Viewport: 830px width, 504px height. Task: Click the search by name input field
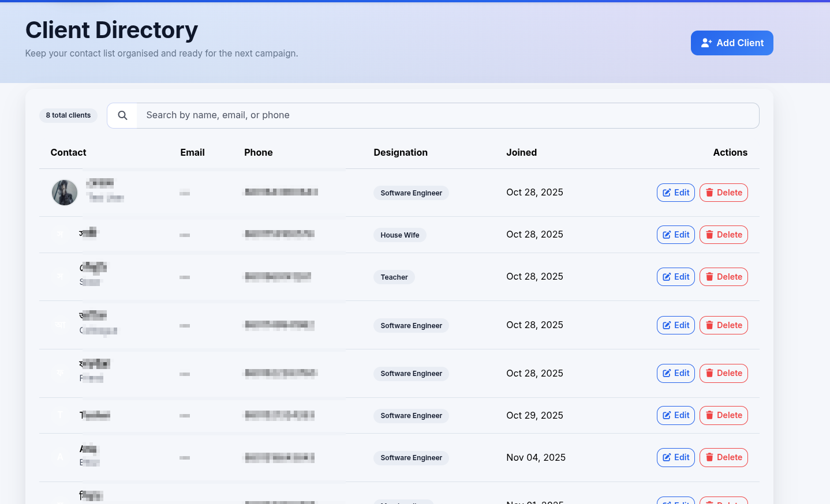[447, 115]
